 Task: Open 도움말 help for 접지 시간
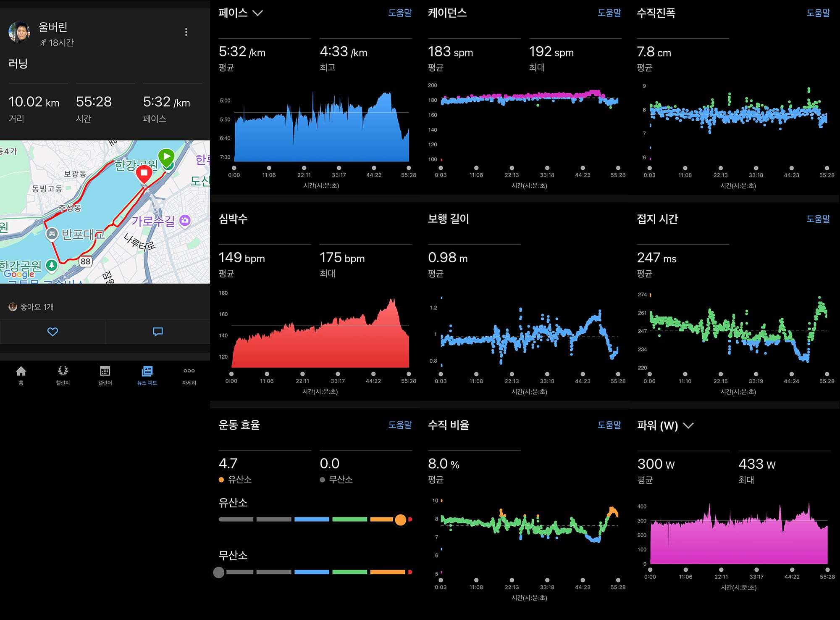818,219
